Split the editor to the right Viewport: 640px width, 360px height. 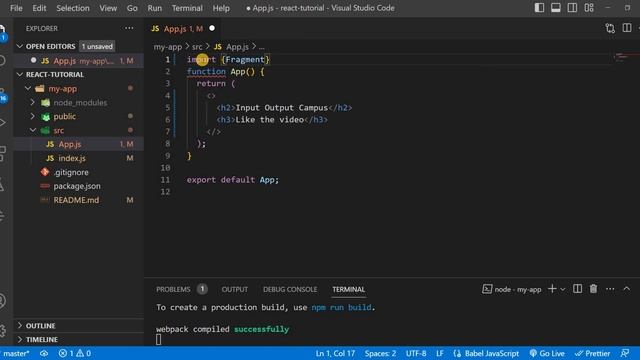[627, 28]
